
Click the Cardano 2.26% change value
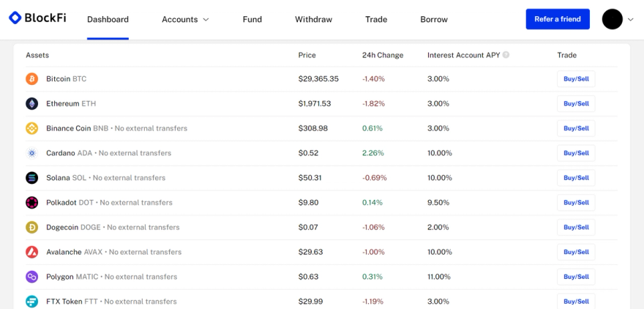tap(373, 153)
